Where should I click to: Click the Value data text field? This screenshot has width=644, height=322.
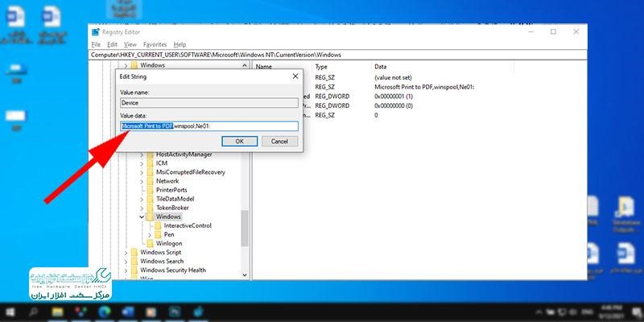(x=209, y=126)
